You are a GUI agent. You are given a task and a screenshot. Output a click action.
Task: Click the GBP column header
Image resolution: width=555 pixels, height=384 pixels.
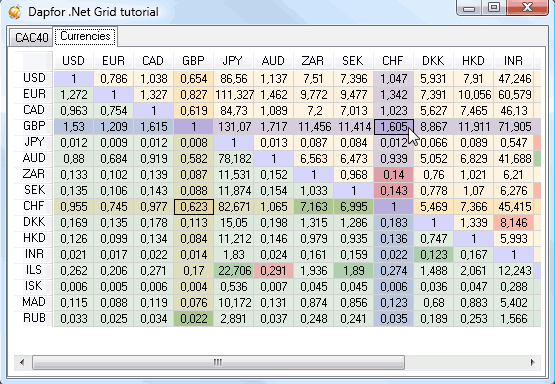(193, 61)
